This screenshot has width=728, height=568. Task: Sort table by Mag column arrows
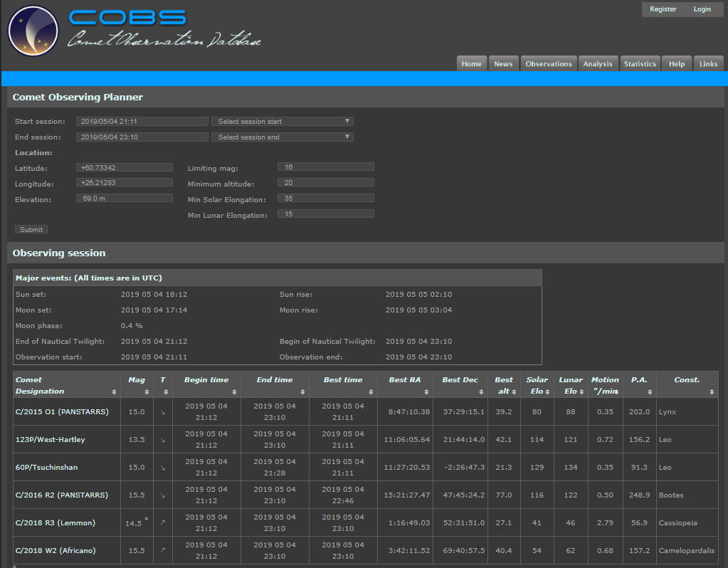[148, 392]
